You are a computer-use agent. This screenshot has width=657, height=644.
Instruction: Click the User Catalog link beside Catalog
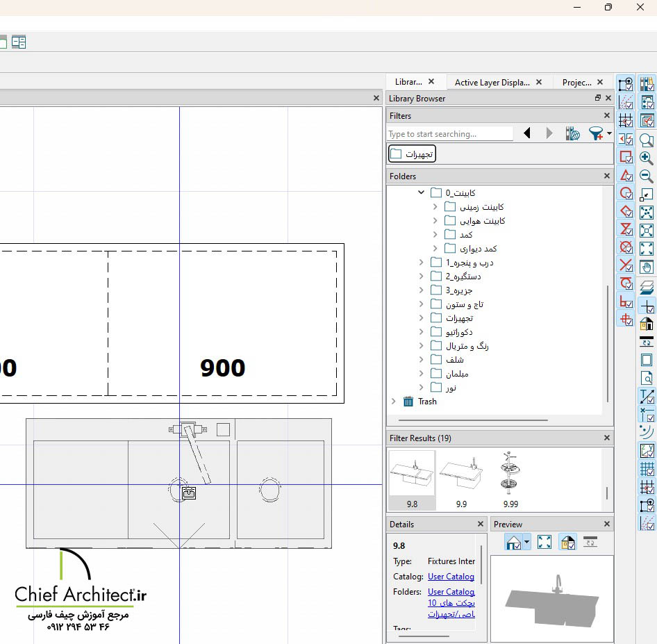tap(451, 577)
